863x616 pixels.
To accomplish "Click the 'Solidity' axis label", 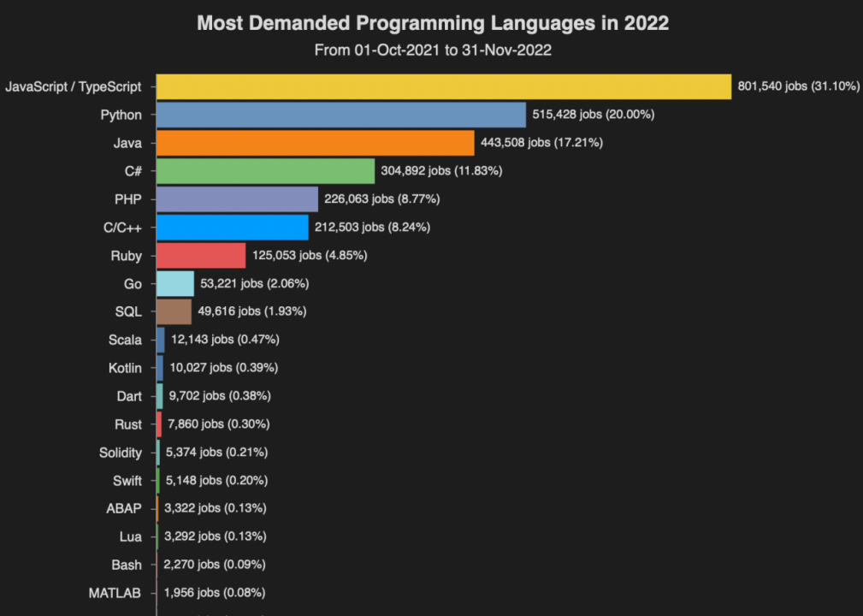I will 121,453.
